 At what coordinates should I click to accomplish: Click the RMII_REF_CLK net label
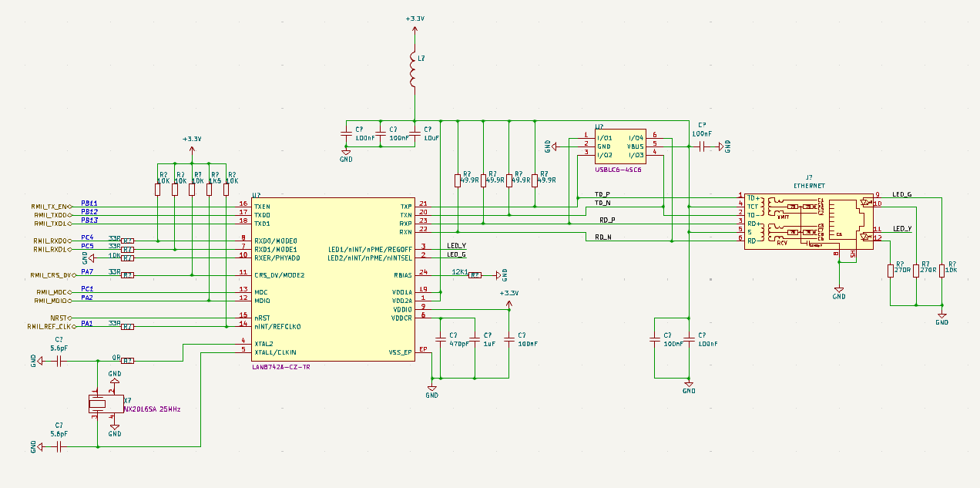pos(49,327)
